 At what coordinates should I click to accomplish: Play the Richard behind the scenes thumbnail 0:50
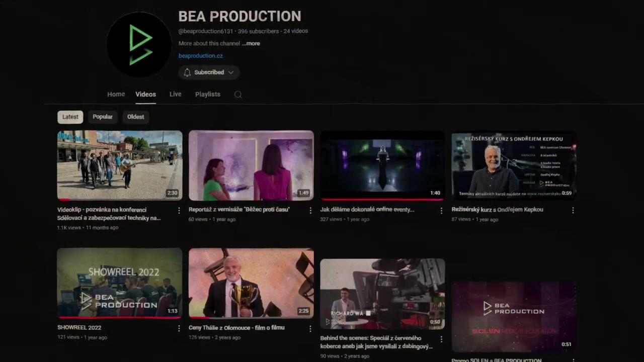[x=382, y=294]
